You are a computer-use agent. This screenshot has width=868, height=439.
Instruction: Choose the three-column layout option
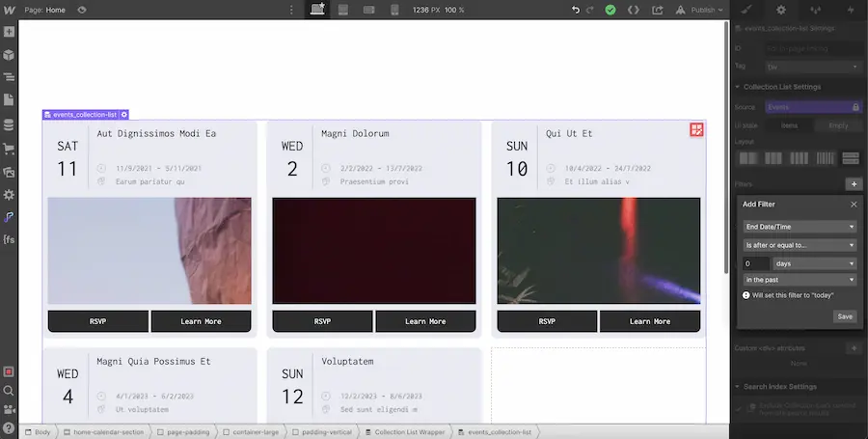(773, 158)
